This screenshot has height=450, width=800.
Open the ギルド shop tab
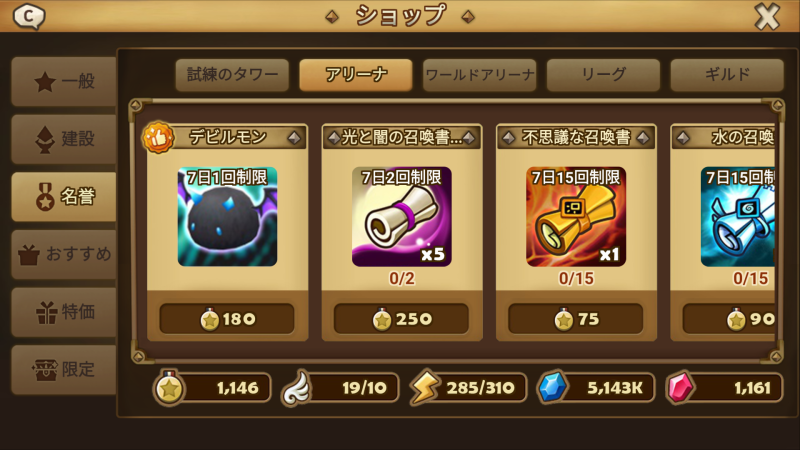[727, 75]
